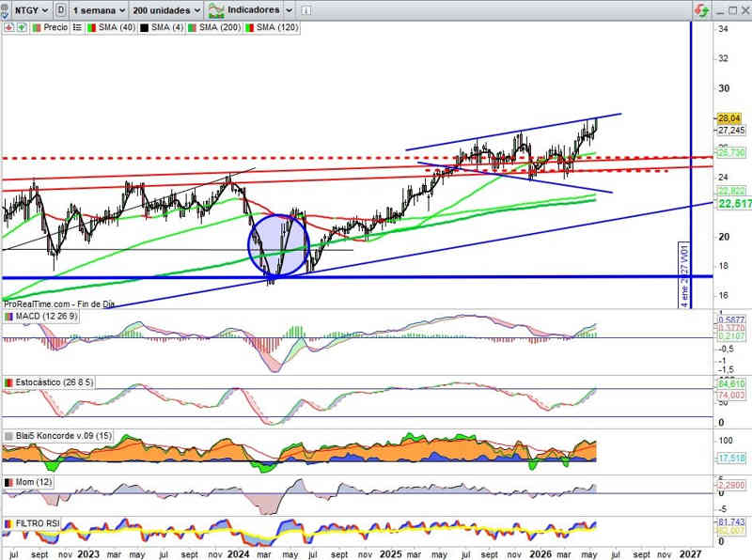Click the Blai5 Koncorde indicator icon

8,436
